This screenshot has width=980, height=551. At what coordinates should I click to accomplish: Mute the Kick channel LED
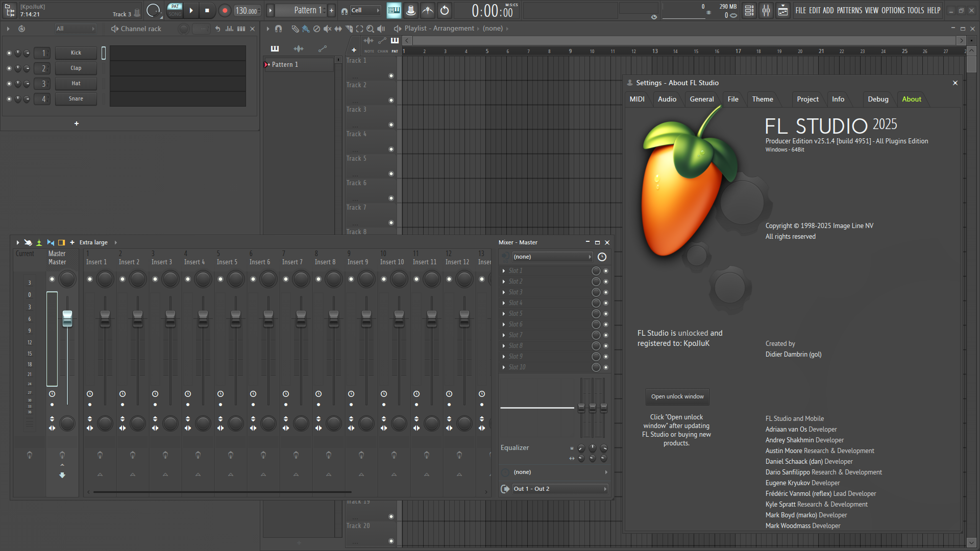[x=9, y=53]
